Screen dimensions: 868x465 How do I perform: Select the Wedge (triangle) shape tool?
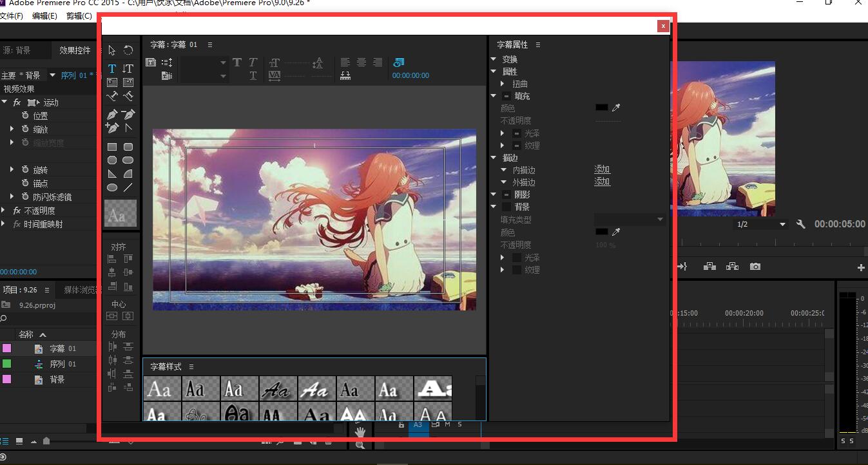[112, 174]
